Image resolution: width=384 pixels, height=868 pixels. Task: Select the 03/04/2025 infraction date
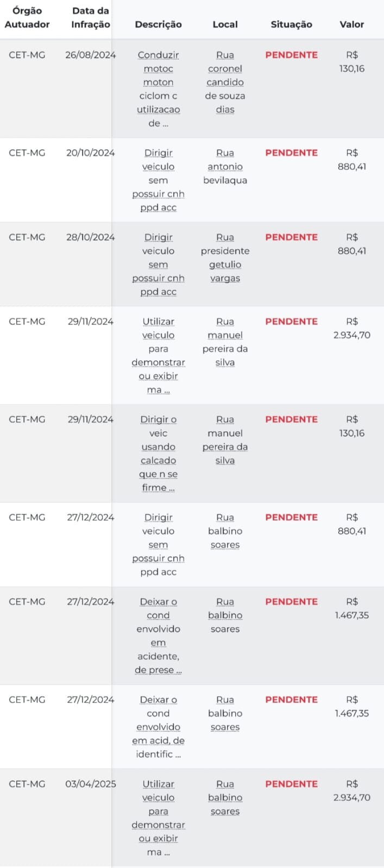(91, 784)
